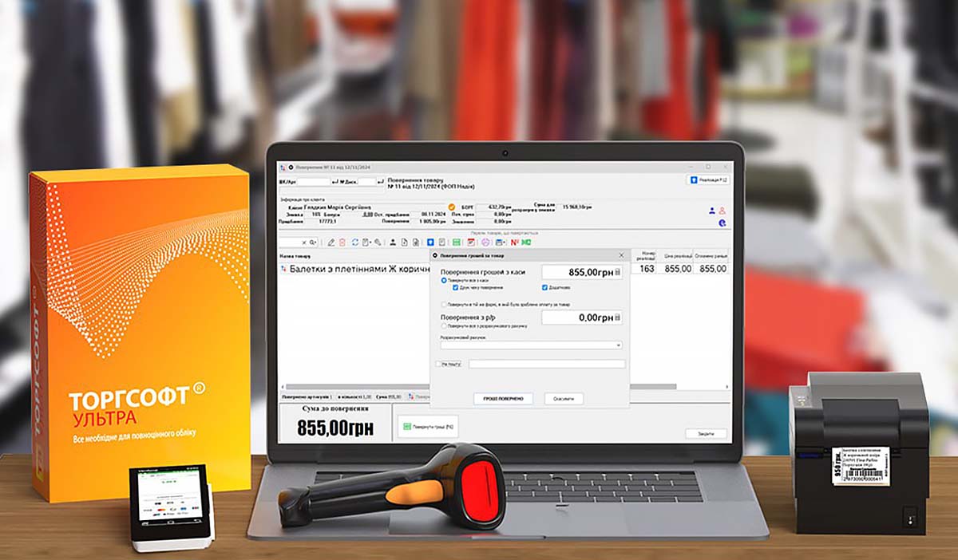The width and height of the screenshot is (958, 560).
Task: Click the 'Повернути гроші' button at bottom
Action: point(430,428)
